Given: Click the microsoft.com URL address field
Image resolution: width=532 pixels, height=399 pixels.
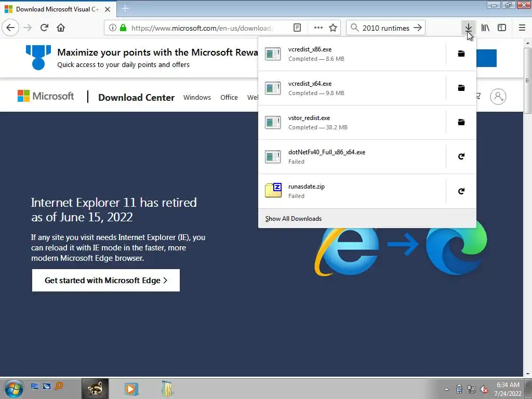Looking at the screenshot, I should [x=202, y=28].
